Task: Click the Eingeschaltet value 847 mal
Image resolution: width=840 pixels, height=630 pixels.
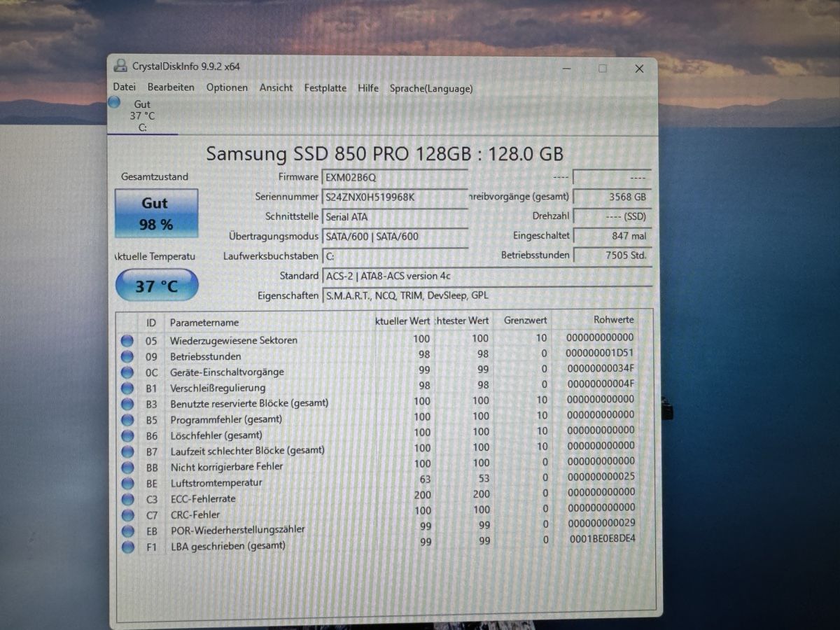Action: [x=612, y=236]
